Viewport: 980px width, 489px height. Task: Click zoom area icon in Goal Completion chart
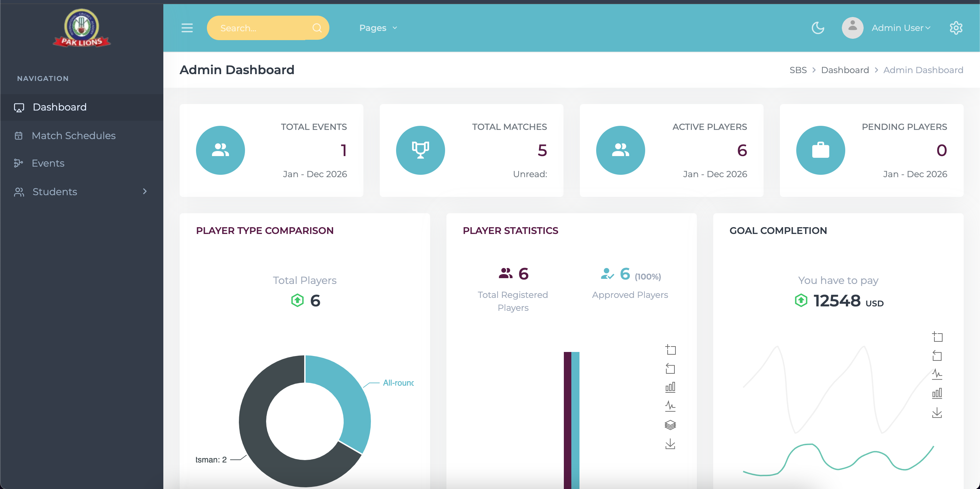coord(937,337)
